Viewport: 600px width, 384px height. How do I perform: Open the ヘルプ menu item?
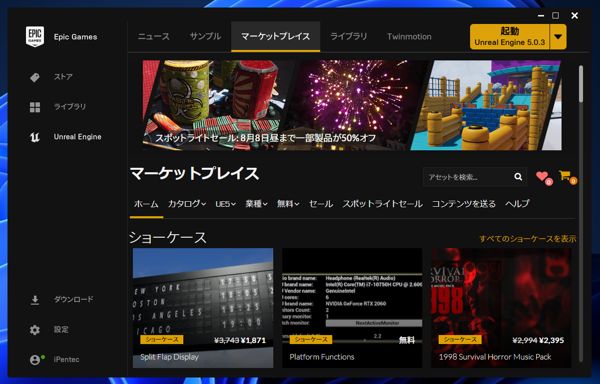[517, 204]
